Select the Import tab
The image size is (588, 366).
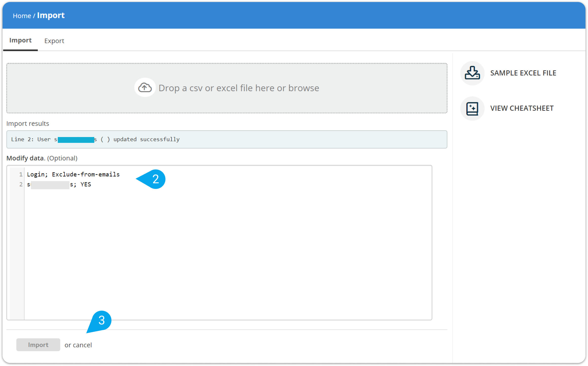click(x=20, y=40)
